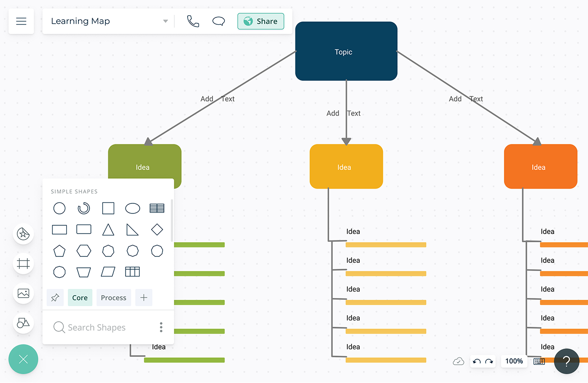Select the orange Idea node
This screenshot has height=383, width=588.
[541, 167]
